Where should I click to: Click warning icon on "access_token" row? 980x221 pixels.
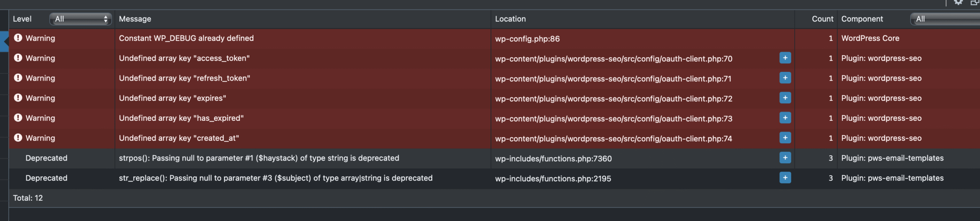(x=18, y=58)
